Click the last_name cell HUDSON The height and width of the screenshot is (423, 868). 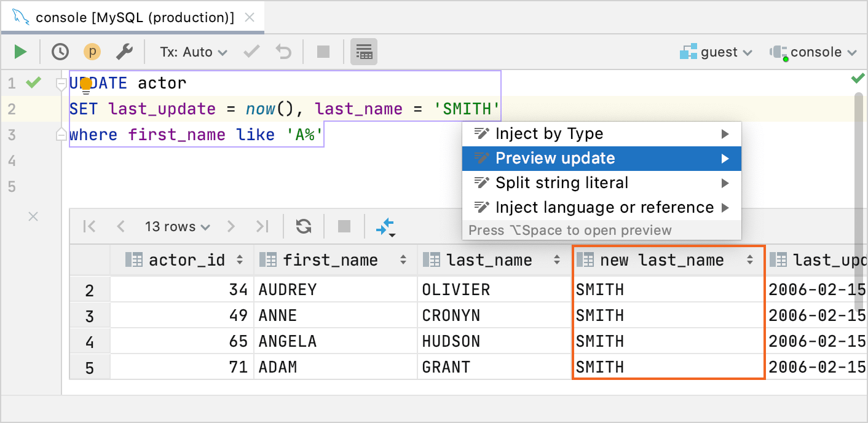click(x=495, y=341)
